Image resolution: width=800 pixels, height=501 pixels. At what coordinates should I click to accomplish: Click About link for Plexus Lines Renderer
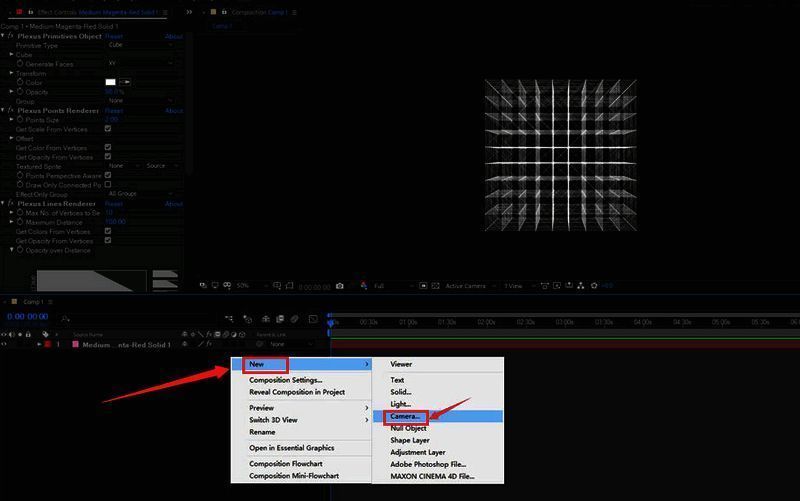173,204
